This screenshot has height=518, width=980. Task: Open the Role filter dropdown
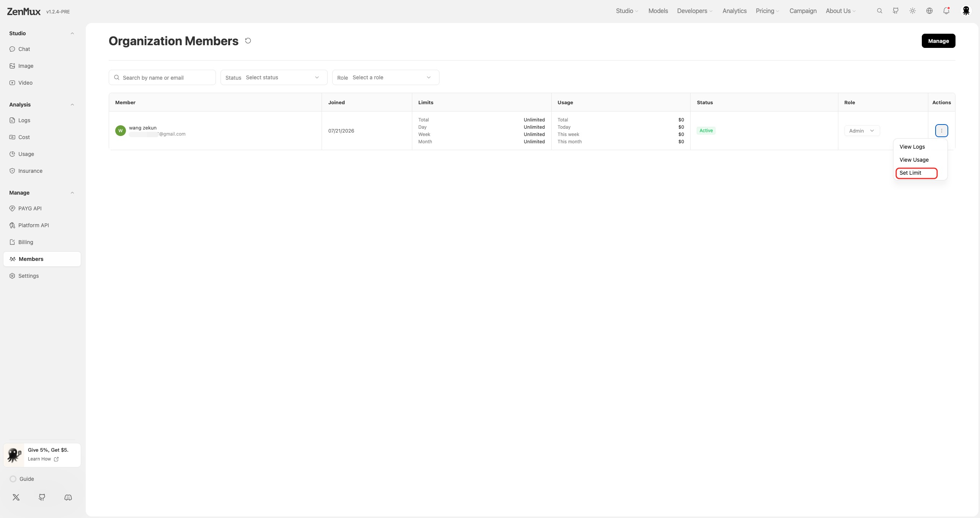coord(386,77)
